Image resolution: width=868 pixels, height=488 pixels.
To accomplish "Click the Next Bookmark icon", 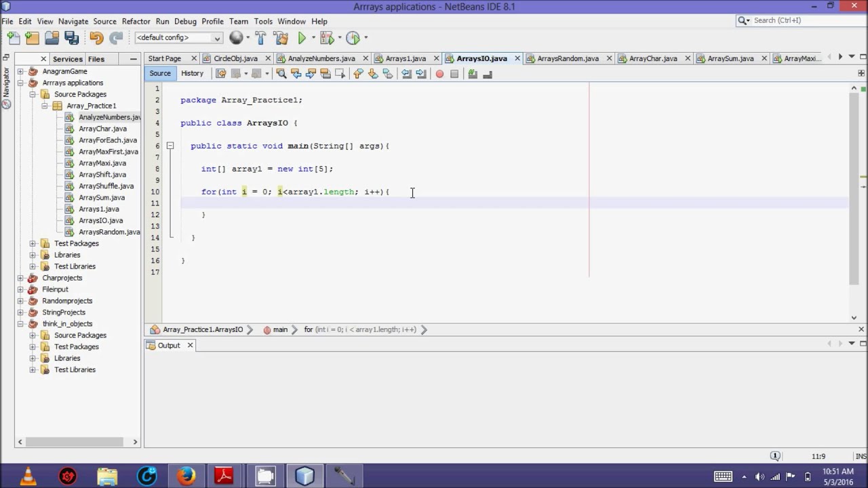I will click(372, 73).
